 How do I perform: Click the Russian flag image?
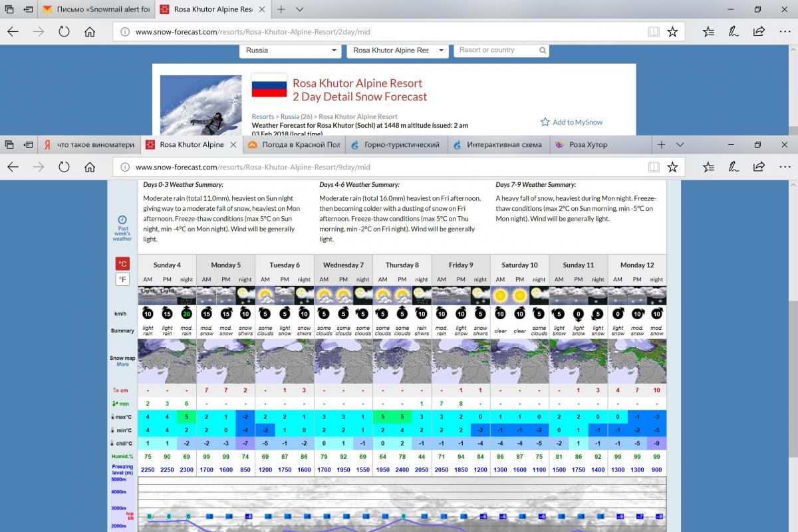pyautogui.click(x=269, y=86)
